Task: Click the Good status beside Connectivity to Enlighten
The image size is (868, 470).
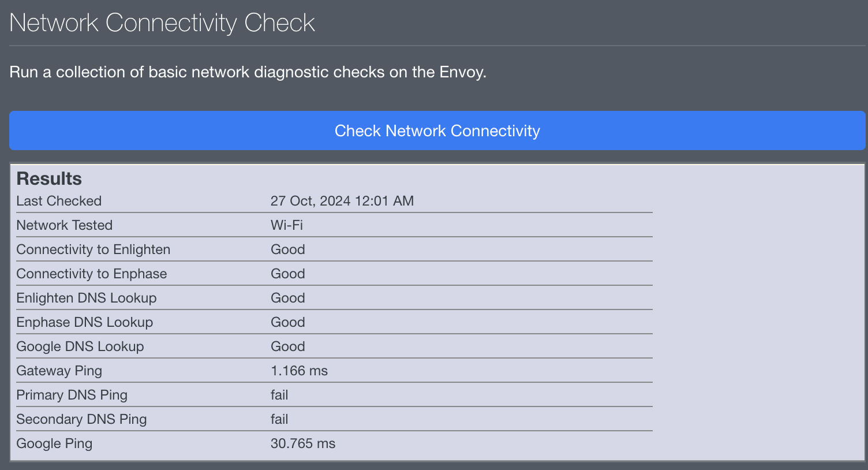Action: (287, 249)
